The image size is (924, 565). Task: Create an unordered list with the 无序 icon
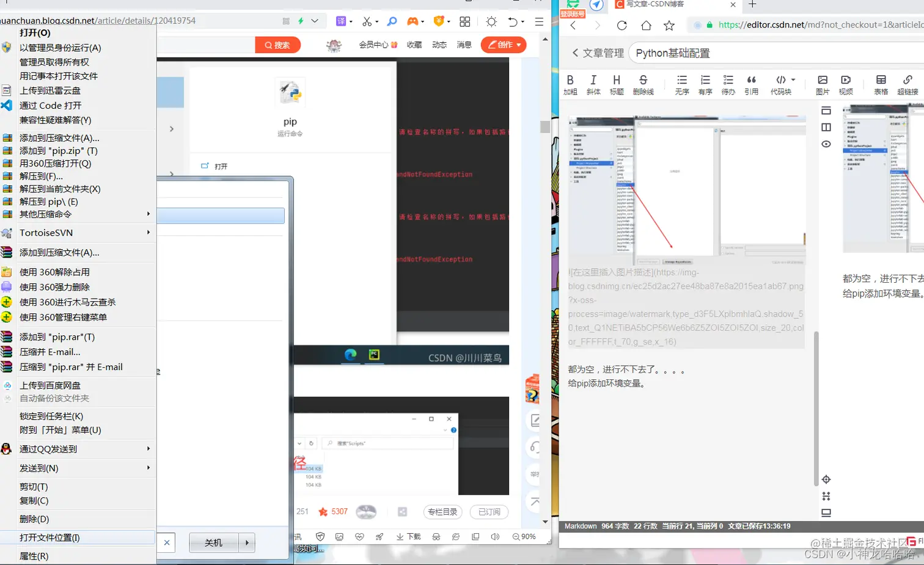click(x=683, y=82)
